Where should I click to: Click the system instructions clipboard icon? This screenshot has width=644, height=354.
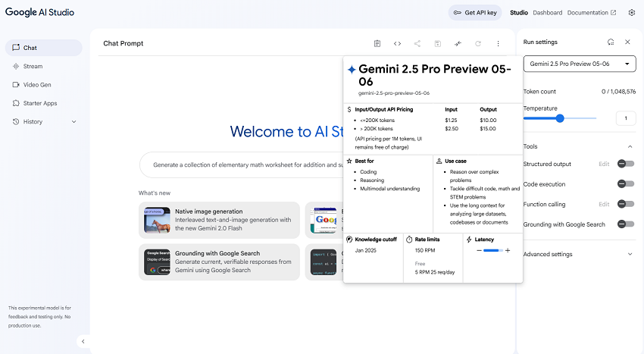[x=377, y=43]
